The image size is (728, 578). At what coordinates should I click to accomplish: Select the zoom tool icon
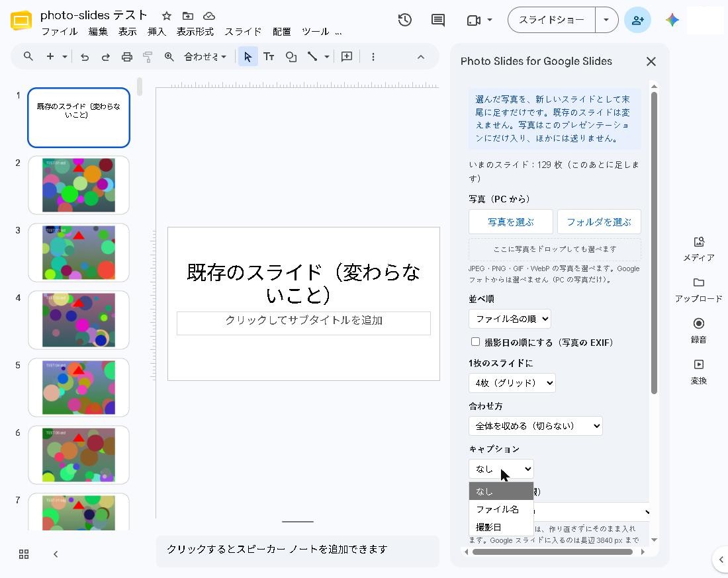pyautogui.click(x=169, y=57)
